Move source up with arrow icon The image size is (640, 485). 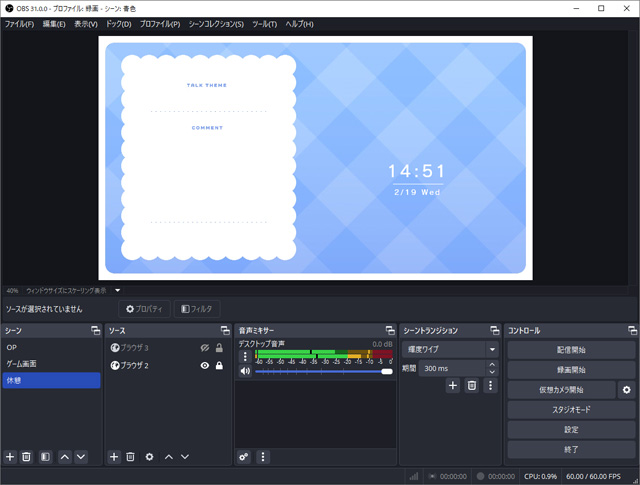click(x=168, y=456)
